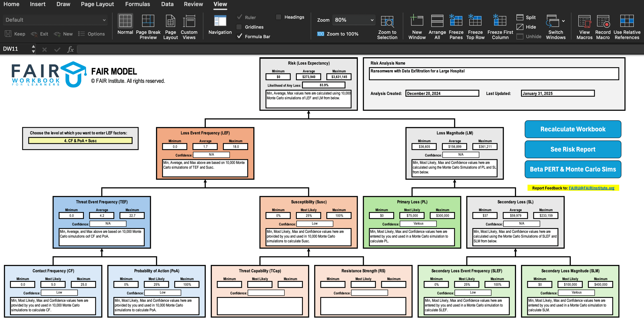The height and width of the screenshot is (333, 644).
Task: Enable the Gridlines checkbox
Action: click(239, 27)
